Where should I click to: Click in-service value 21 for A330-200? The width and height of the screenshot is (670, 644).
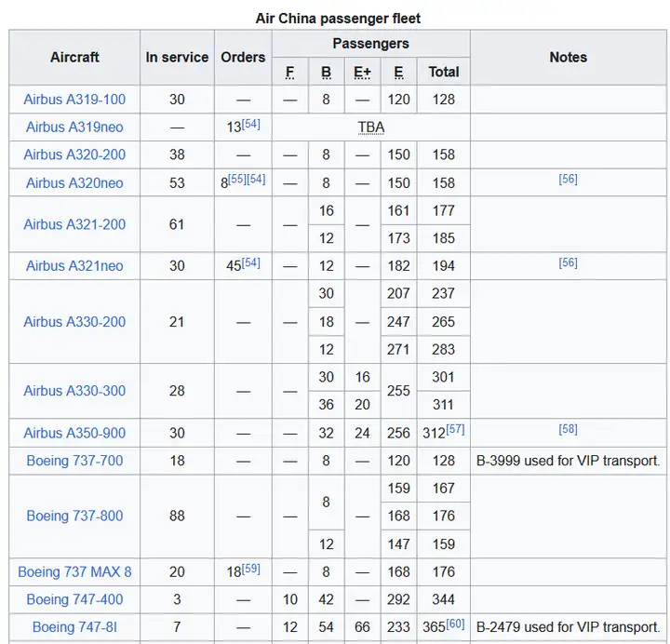[177, 321]
